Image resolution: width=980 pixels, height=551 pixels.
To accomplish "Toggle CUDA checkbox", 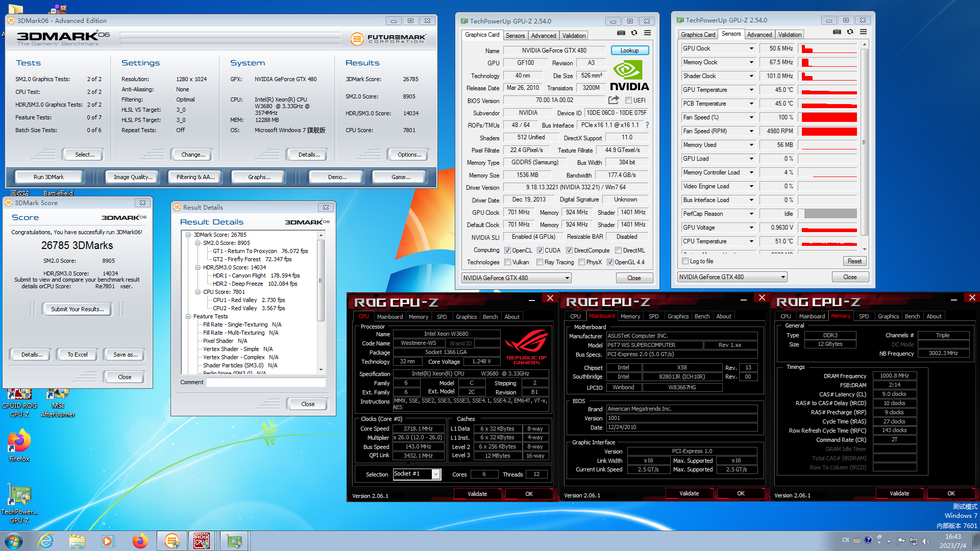I will coord(540,251).
